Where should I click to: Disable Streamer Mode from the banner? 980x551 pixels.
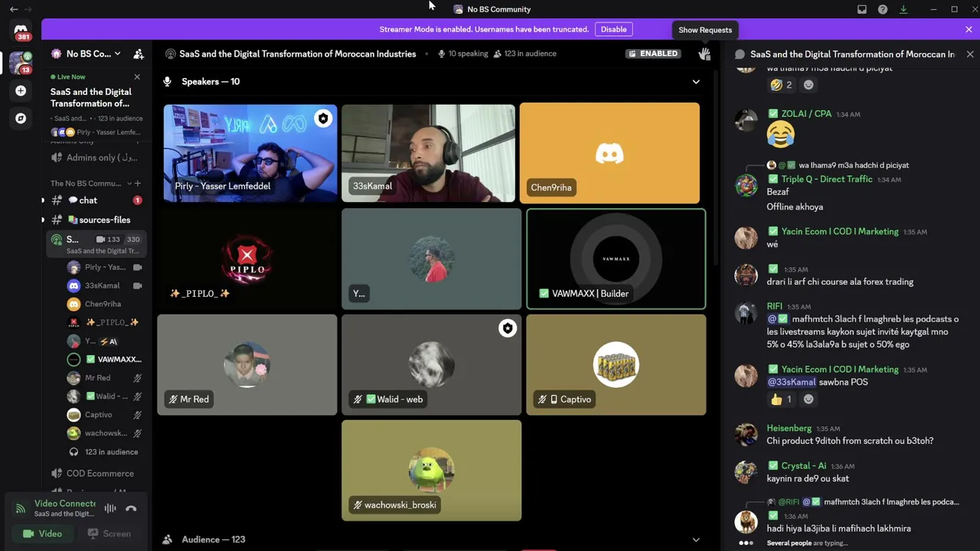click(x=613, y=29)
